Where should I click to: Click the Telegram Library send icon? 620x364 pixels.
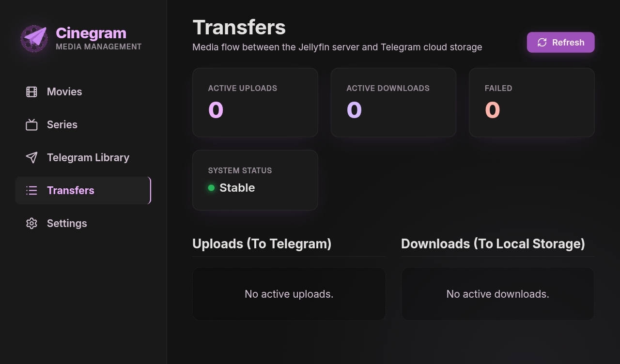31,158
